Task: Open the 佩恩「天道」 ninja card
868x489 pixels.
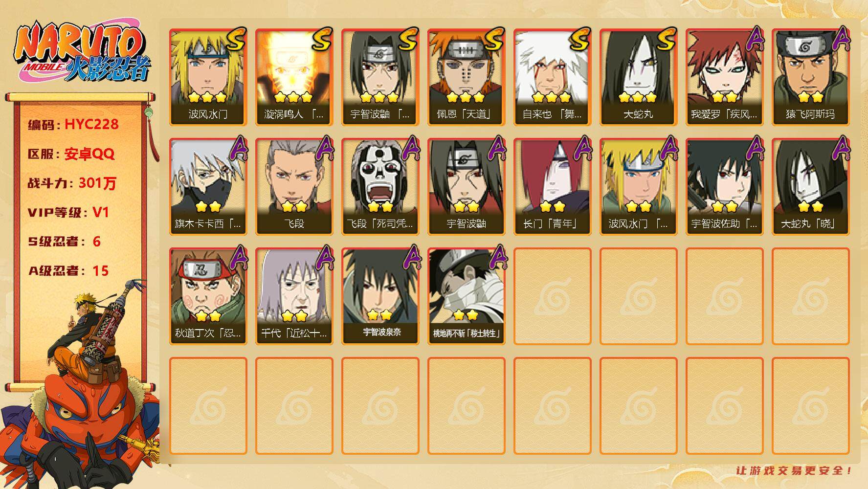Action: click(x=466, y=77)
